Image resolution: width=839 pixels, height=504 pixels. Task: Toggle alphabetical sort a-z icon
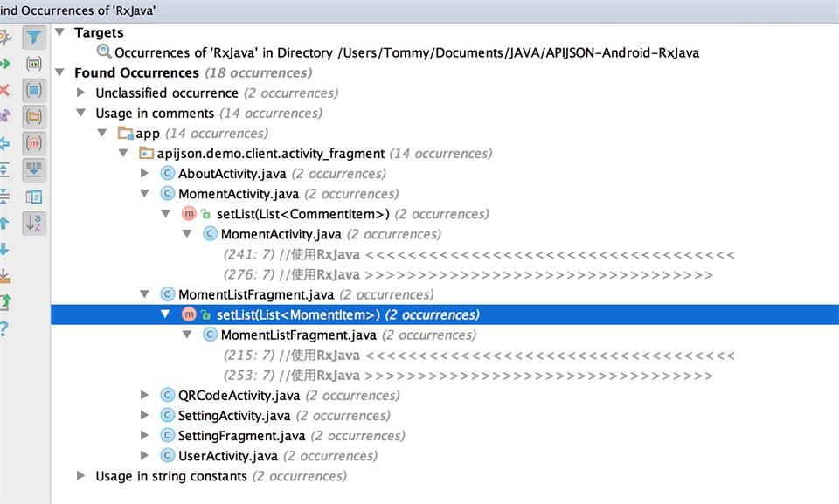pos(34,223)
